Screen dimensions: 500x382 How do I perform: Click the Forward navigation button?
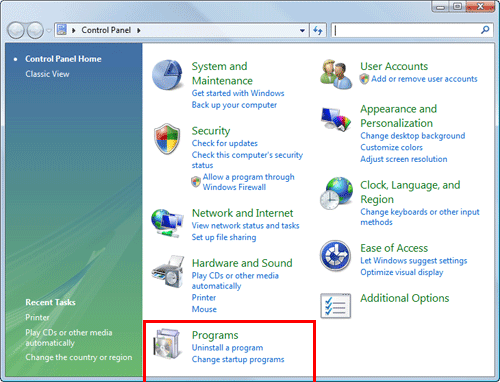coord(35,30)
